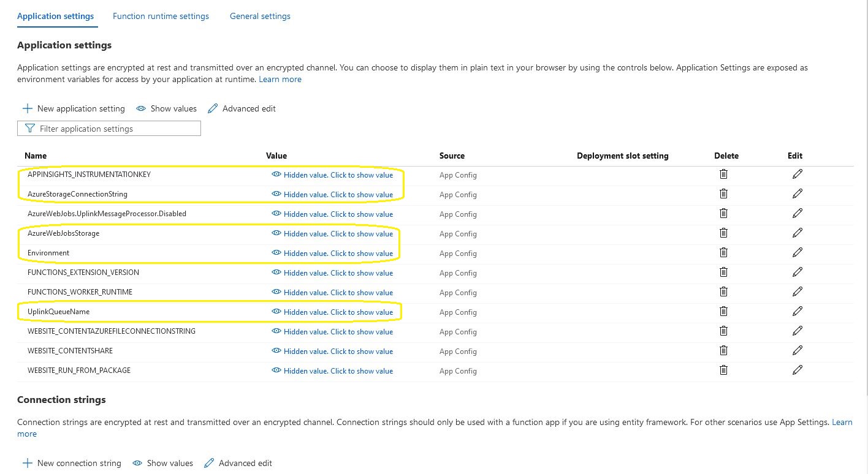Edit the UplinkQueueName setting
868x474 pixels.
pyautogui.click(x=798, y=311)
